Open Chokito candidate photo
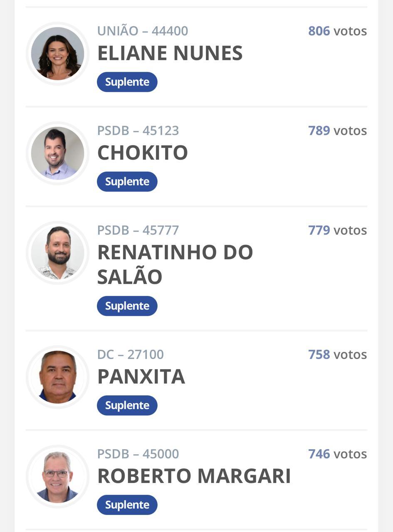Viewport: 393px width, 532px height. click(x=57, y=153)
